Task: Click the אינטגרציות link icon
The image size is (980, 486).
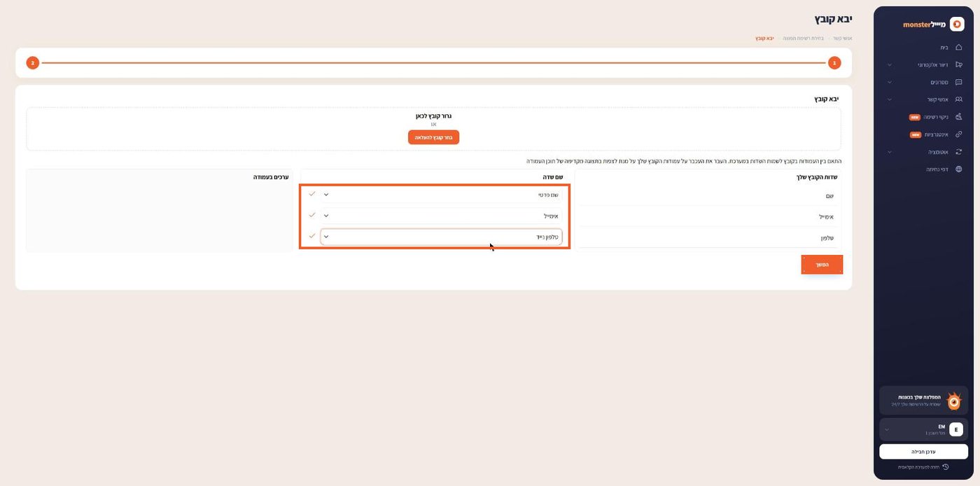Action: click(x=958, y=134)
